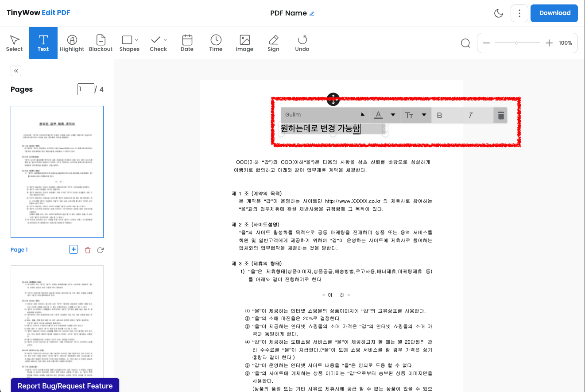Open the Tt font size dropdown

pos(415,115)
